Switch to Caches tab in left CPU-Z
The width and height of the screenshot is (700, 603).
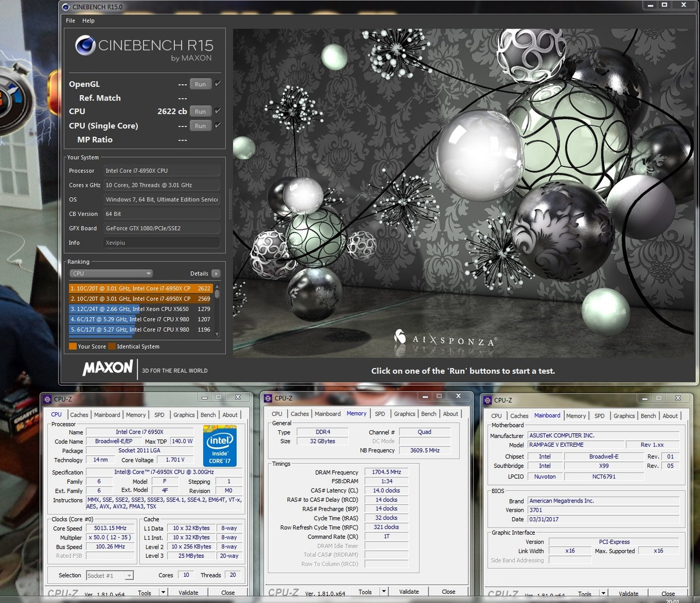79,415
